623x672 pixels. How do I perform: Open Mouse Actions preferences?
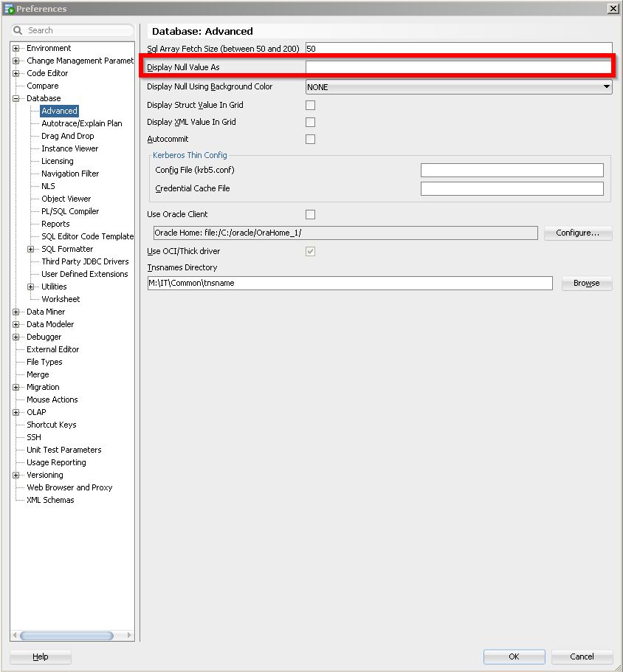coord(52,400)
